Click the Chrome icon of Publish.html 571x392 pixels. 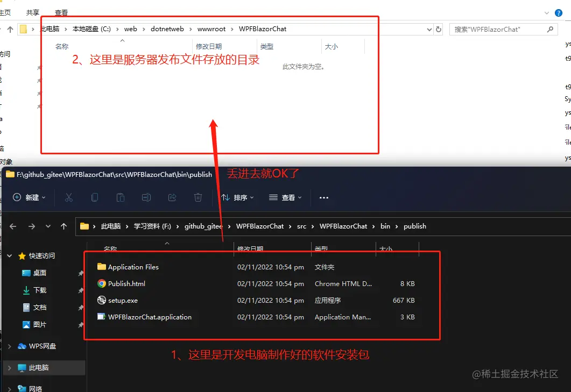(x=102, y=283)
